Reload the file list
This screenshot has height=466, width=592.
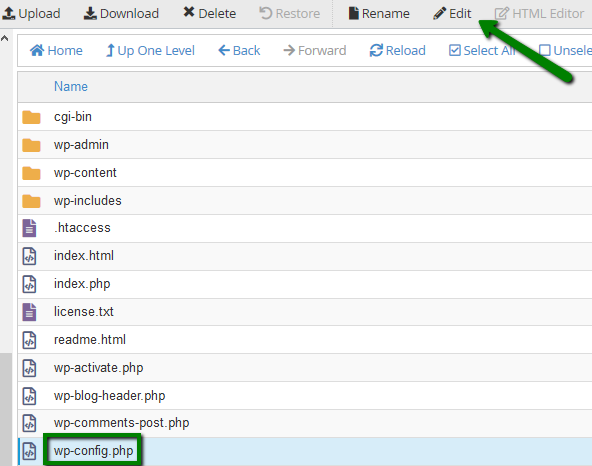coord(398,50)
